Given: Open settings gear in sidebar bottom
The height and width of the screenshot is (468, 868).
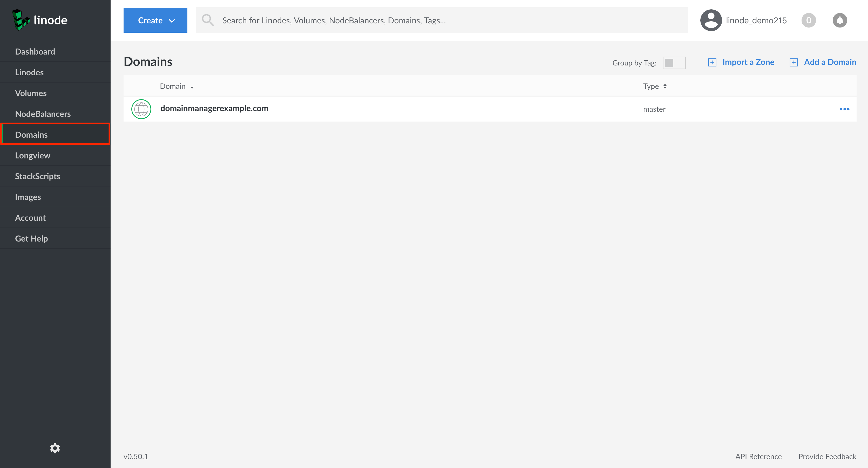Looking at the screenshot, I should click(x=55, y=448).
